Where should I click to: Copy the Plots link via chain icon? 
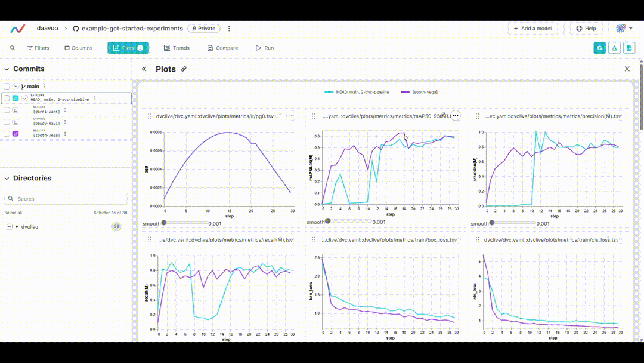pyautogui.click(x=184, y=69)
